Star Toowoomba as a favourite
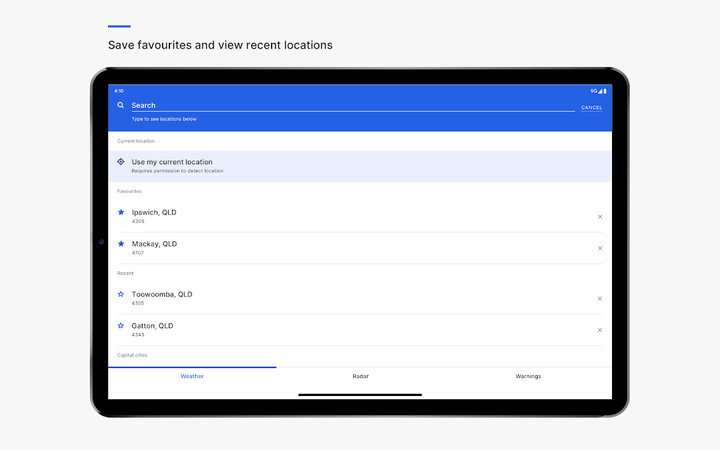The height and width of the screenshot is (450, 720). click(x=121, y=294)
